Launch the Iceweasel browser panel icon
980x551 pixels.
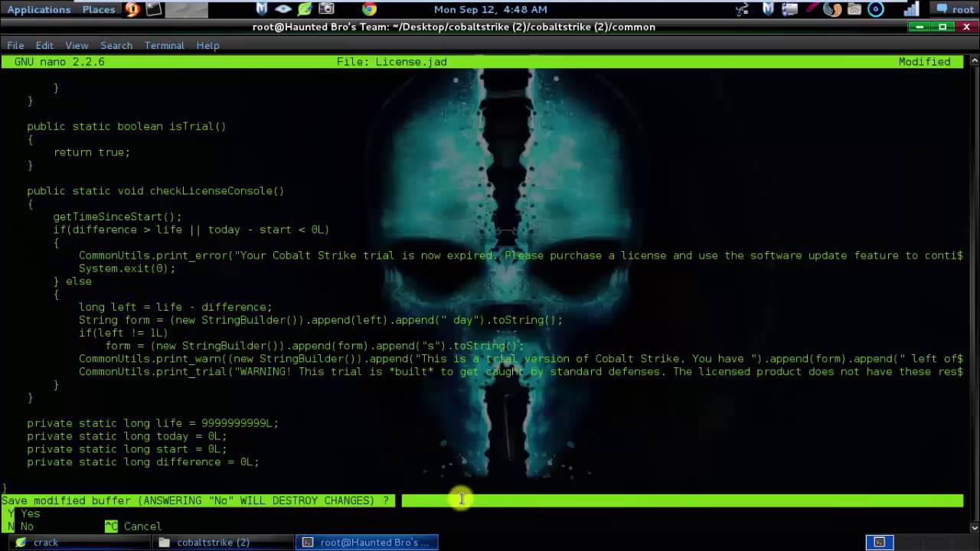[132, 9]
